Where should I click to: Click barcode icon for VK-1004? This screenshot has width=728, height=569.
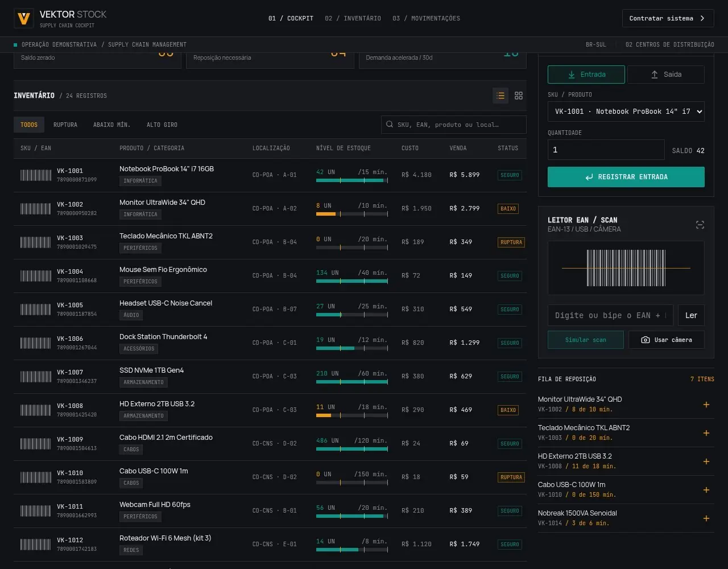coord(36,276)
